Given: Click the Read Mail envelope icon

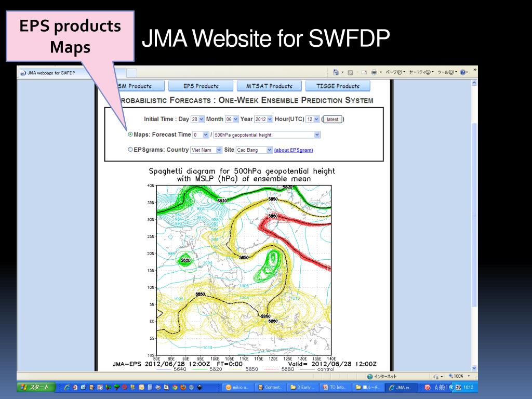Looking at the screenshot, I should (364, 72).
